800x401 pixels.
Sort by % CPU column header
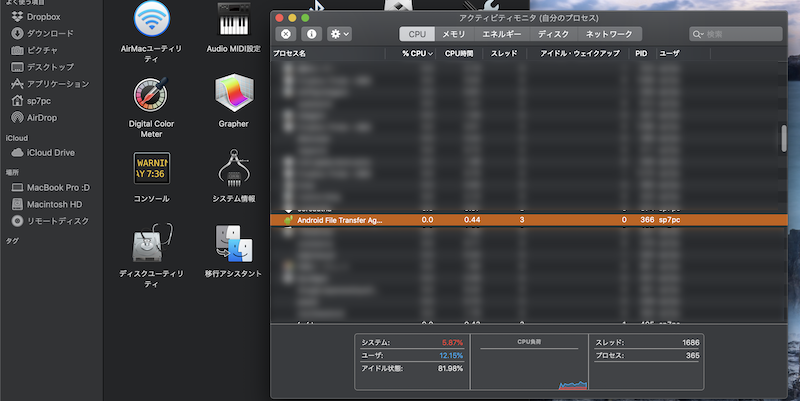(417, 53)
